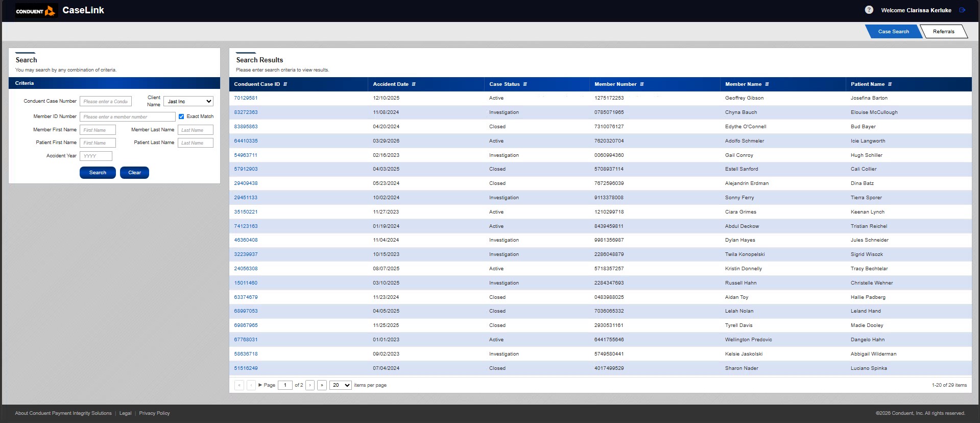This screenshot has width=980, height=423.
Task: Jump to last page arrow
Action: pyautogui.click(x=322, y=385)
